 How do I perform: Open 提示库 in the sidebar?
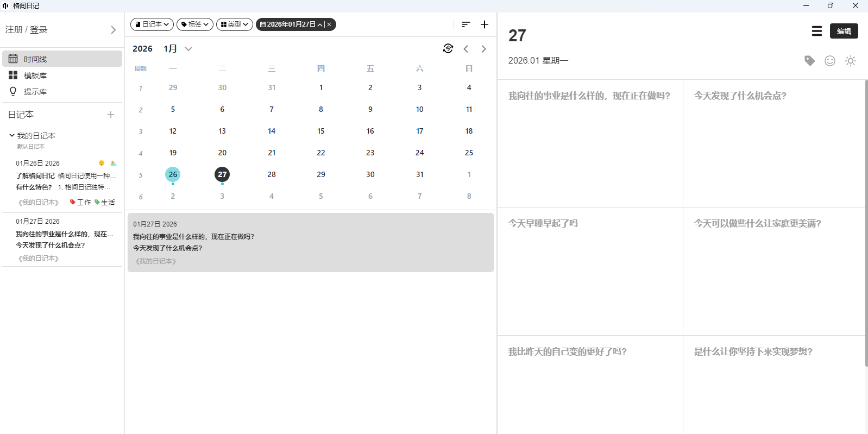35,92
